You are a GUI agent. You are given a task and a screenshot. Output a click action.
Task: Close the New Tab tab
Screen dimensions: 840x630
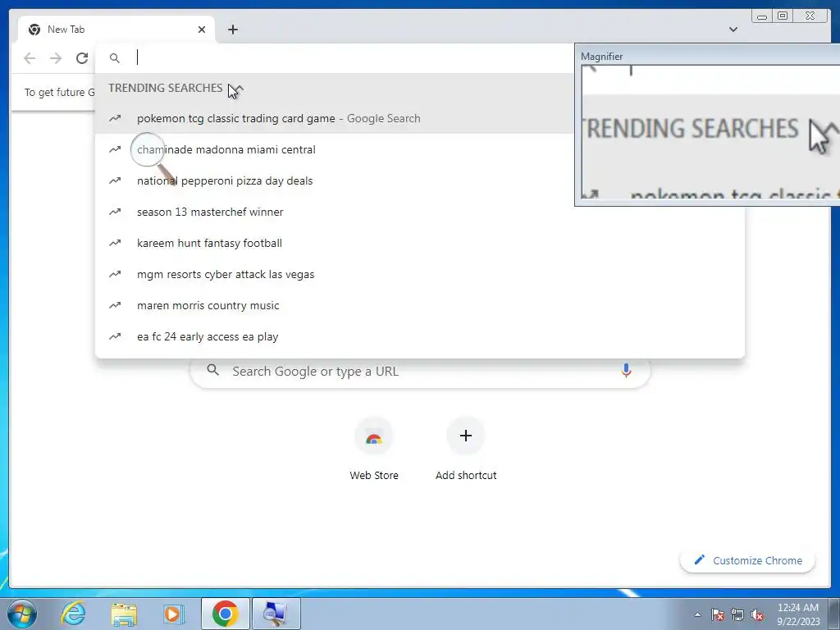(202, 30)
